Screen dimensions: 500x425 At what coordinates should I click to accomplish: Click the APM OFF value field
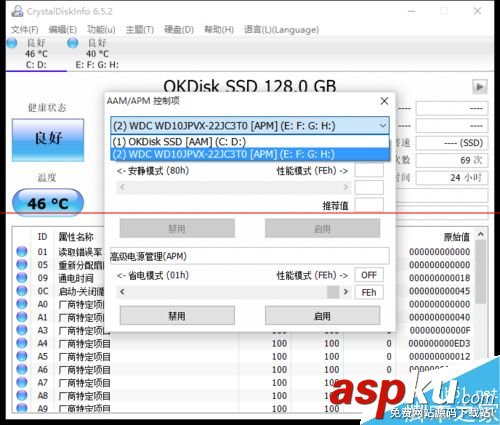[x=369, y=275]
